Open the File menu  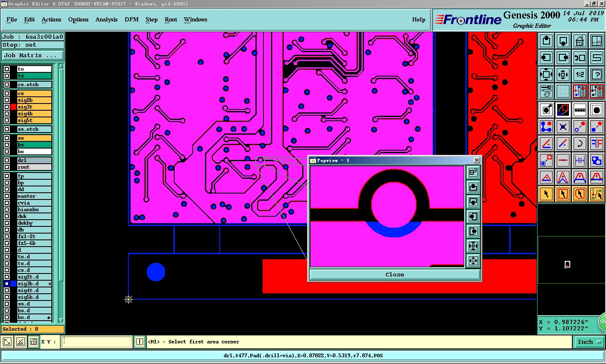[12, 19]
